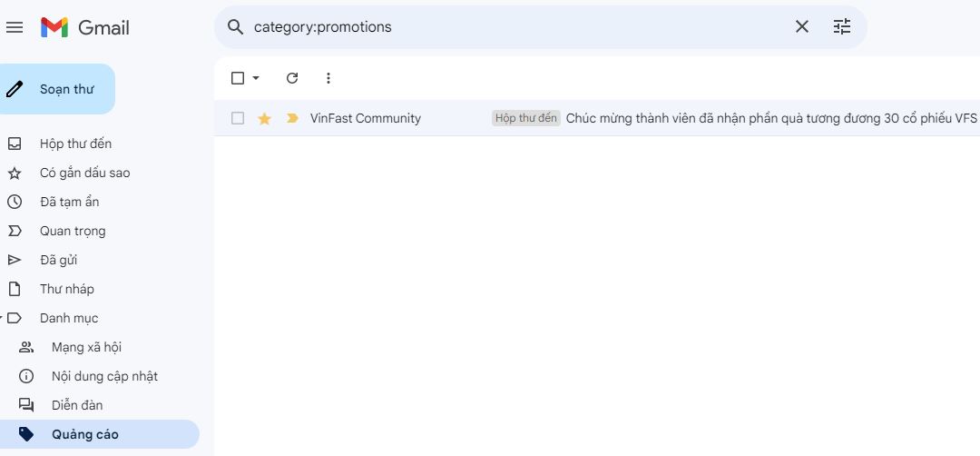980x456 pixels.
Task: Open the three-dot more options menu
Action: coord(328,78)
